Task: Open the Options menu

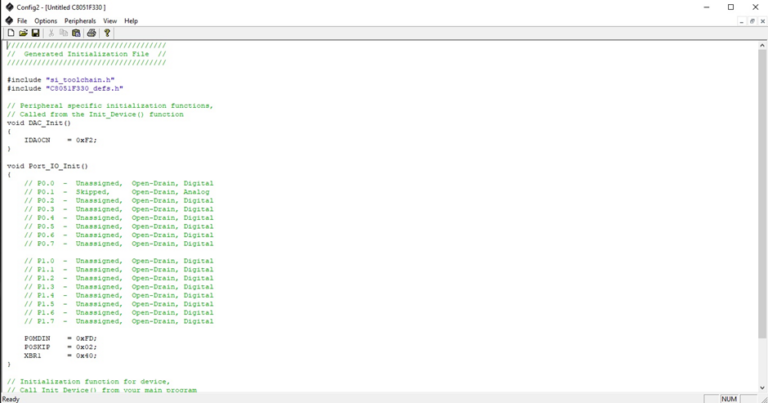Action: click(46, 20)
